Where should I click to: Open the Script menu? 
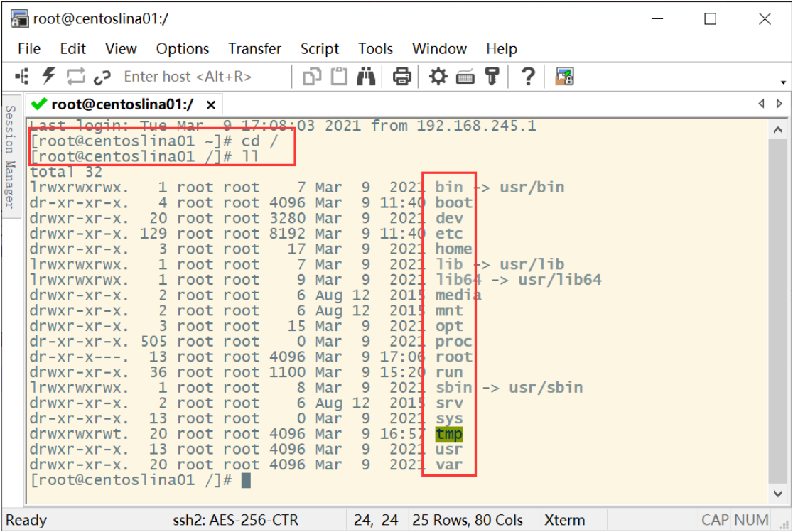(x=320, y=48)
